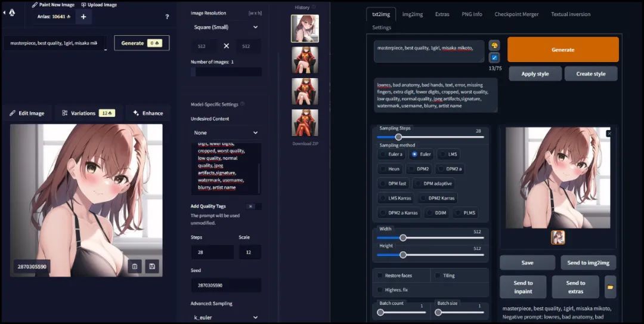644x324 pixels.
Task: Copy the generated image to clipboard
Action: (135, 266)
